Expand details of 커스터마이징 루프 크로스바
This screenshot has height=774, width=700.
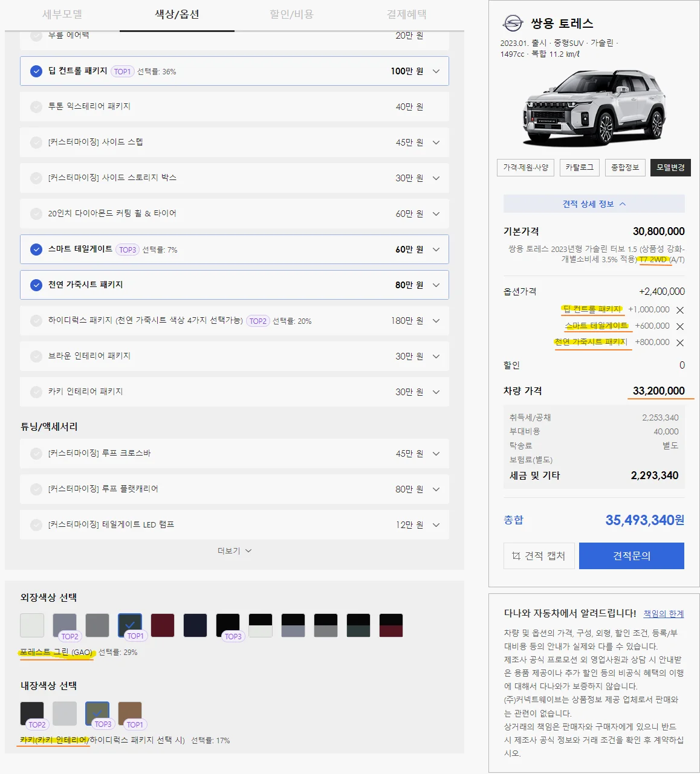click(436, 453)
